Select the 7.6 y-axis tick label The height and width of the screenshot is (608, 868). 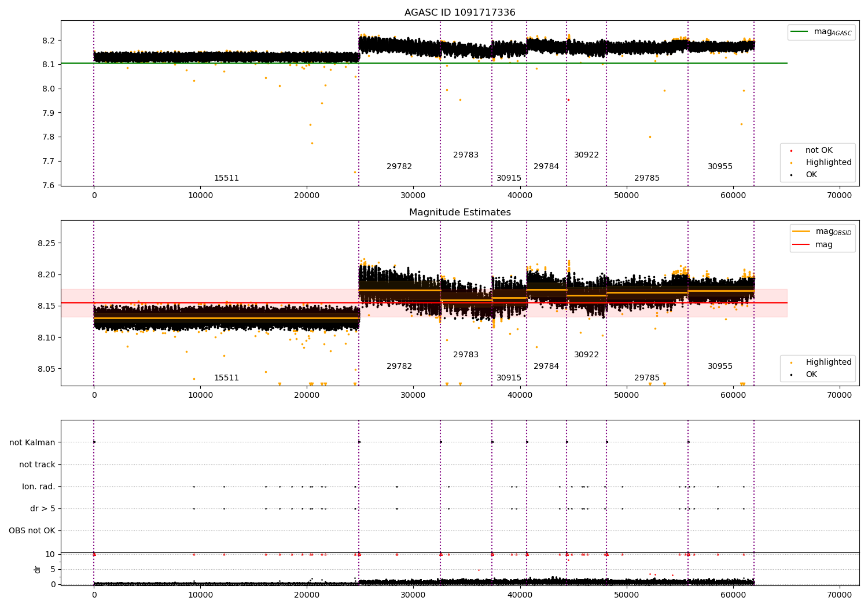[49, 185]
